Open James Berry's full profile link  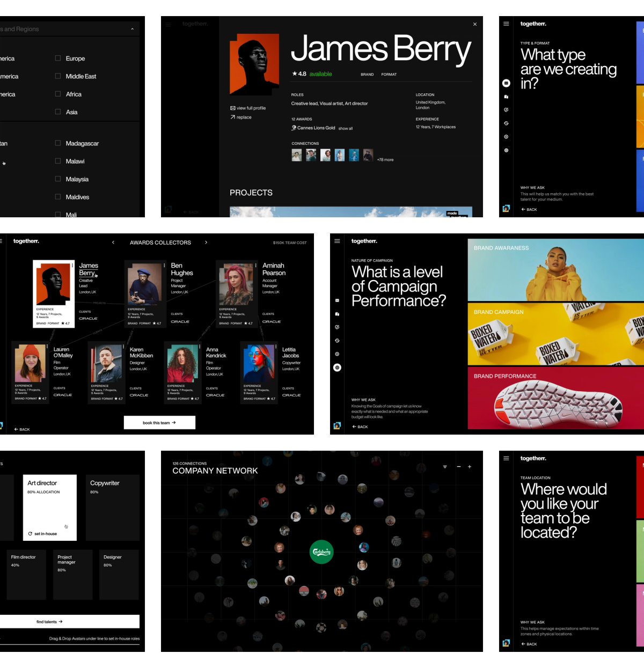[248, 108]
